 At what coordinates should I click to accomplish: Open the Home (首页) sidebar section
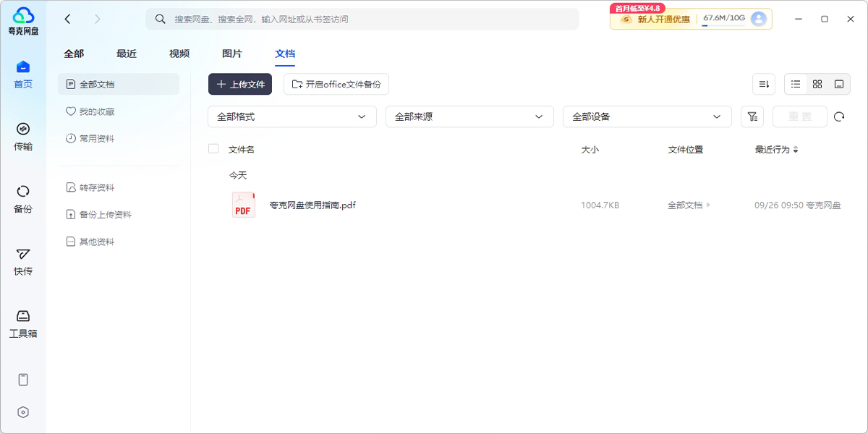[23, 75]
